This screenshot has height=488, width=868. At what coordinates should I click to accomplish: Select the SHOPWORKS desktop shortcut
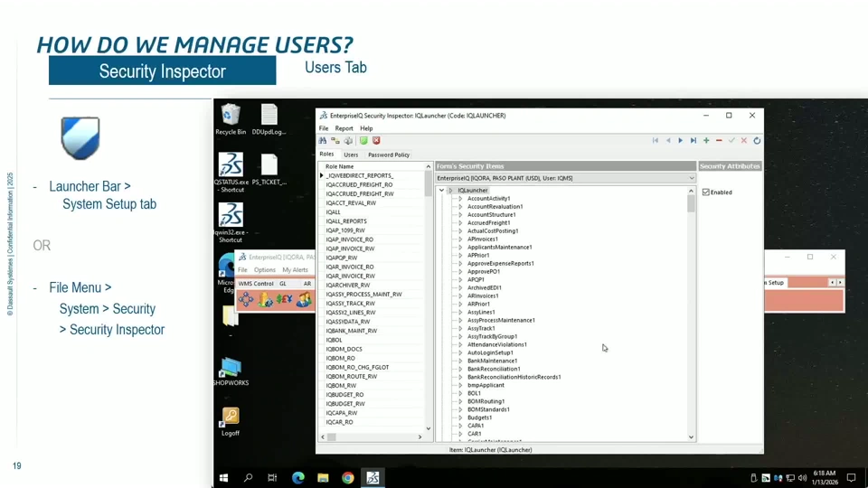tap(231, 371)
